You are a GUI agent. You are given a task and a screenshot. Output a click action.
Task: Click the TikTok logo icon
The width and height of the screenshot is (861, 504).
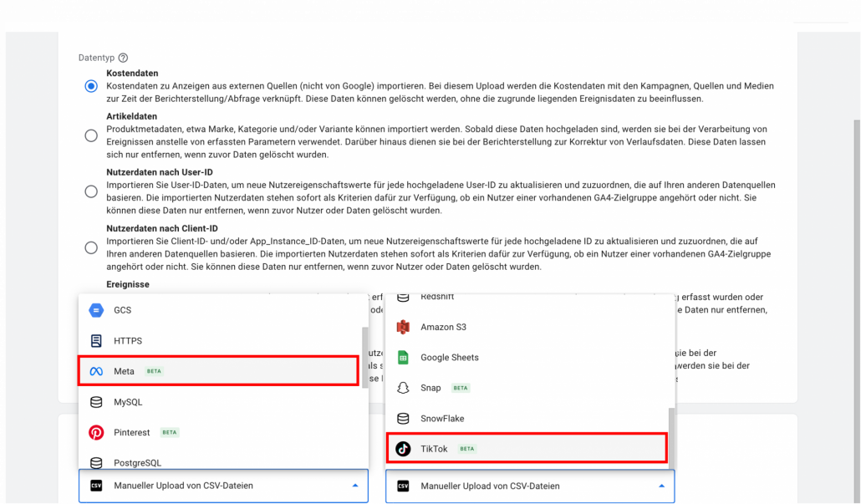(x=403, y=449)
